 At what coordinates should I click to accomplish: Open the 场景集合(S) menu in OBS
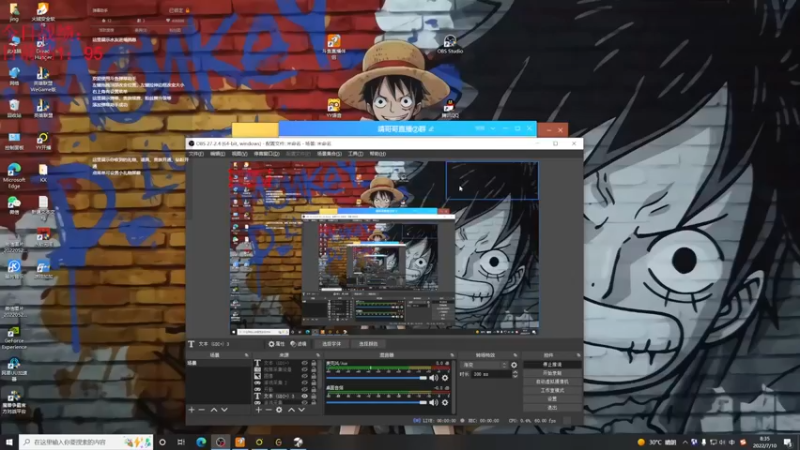pyautogui.click(x=329, y=154)
